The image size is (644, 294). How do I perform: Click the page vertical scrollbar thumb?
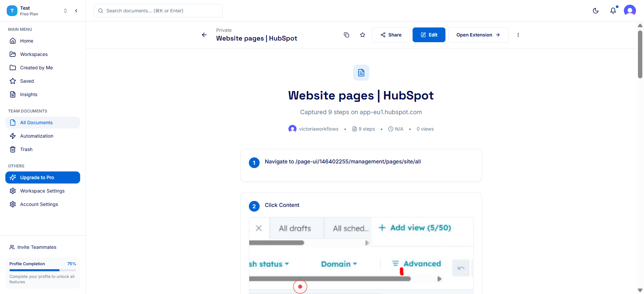point(640,54)
